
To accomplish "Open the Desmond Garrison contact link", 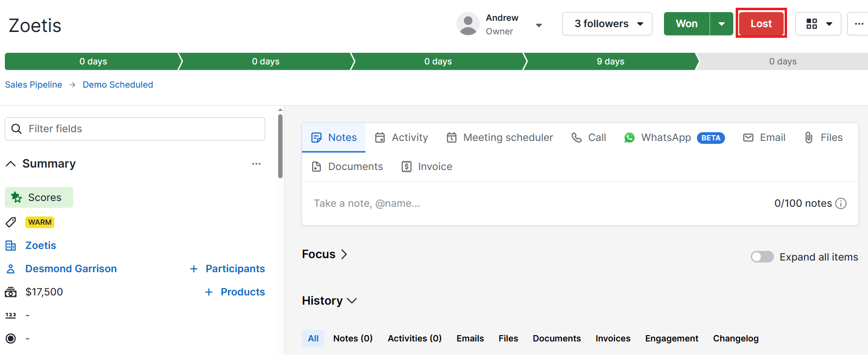I will pyautogui.click(x=71, y=269).
